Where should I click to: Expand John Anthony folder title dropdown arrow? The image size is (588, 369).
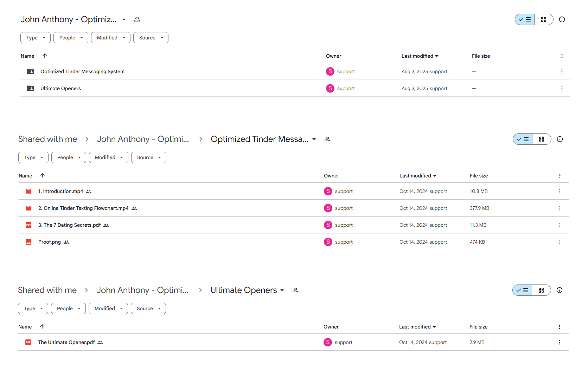point(124,19)
